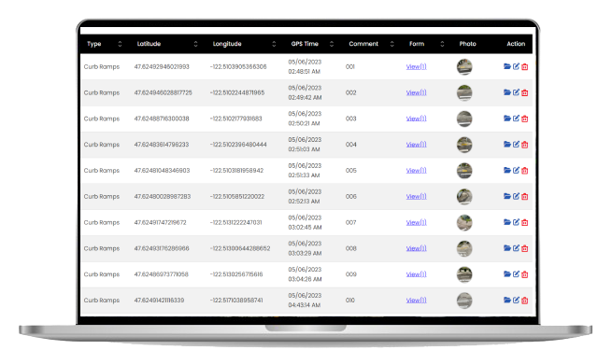Edit the record with comment 006
Screen dimensions: 598x364
coord(516,196)
